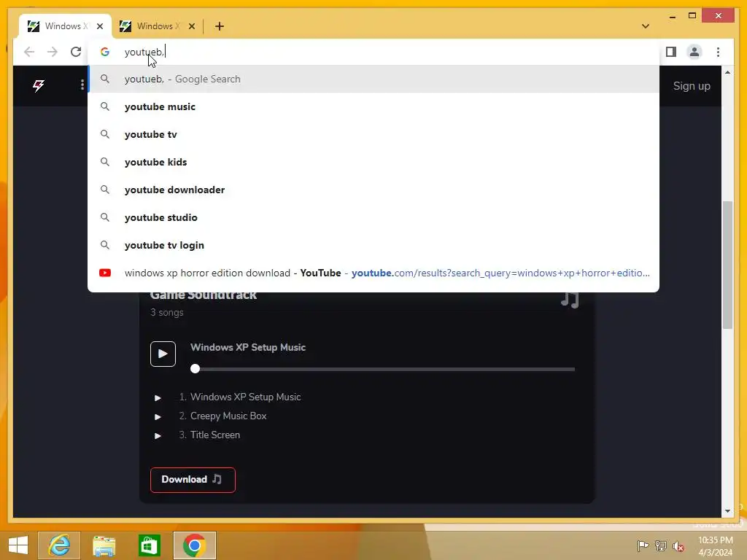Open the Chrome profile avatar
747x560 pixels.
click(694, 52)
